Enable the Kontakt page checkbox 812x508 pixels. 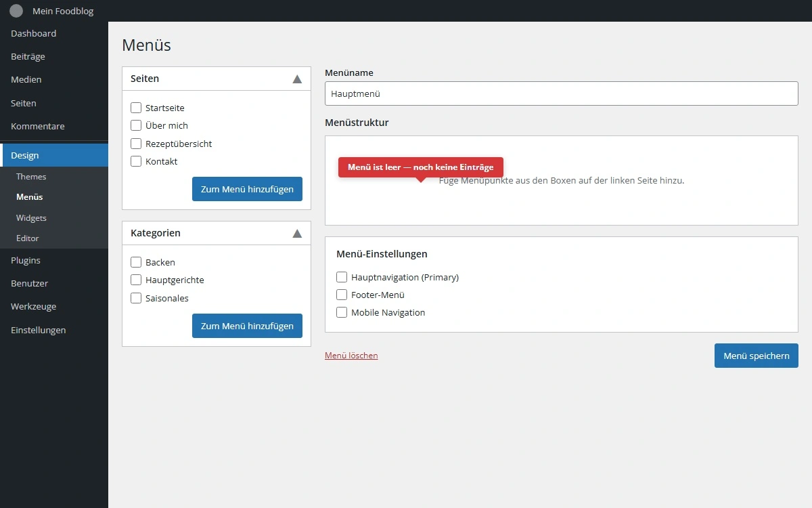click(136, 161)
